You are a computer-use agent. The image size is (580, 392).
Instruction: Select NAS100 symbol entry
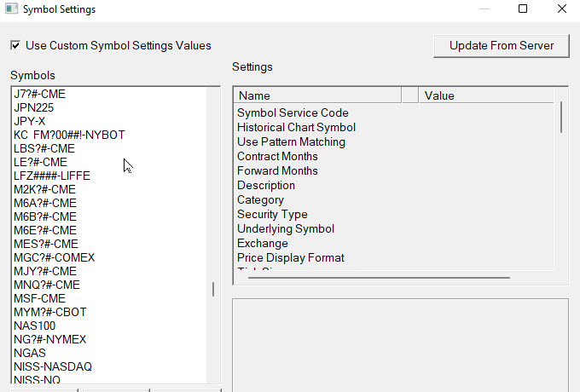coord(35,326)
